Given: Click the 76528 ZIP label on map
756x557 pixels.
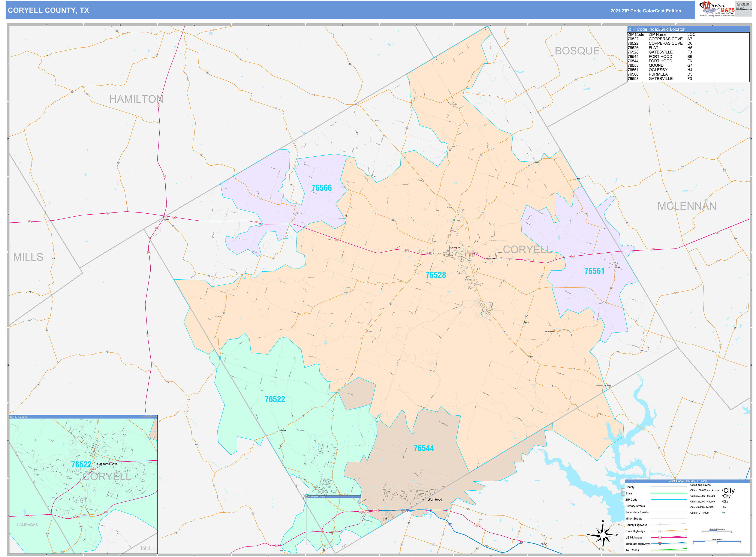Looking at the screenshot, I should coord(436,275).
